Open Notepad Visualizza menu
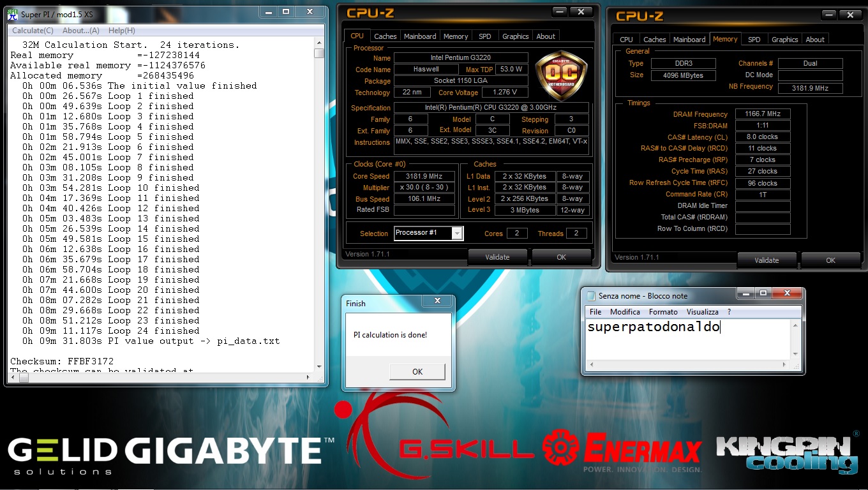The height and width of the screenshot is (490, 868). pyautogui.click(x=703, y=312)
